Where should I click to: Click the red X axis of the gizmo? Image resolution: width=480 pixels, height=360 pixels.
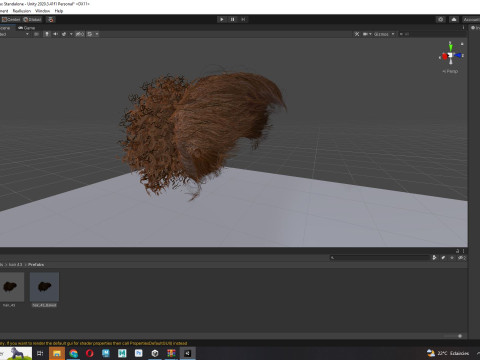[444, 56]
